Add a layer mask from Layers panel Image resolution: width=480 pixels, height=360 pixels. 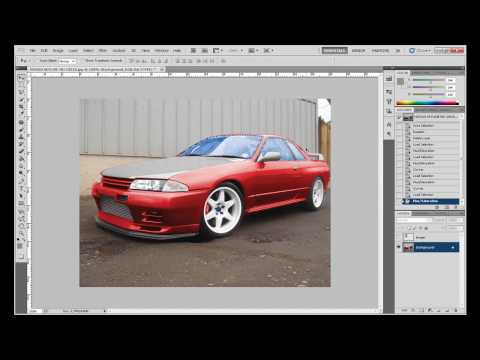pos(421,310)
